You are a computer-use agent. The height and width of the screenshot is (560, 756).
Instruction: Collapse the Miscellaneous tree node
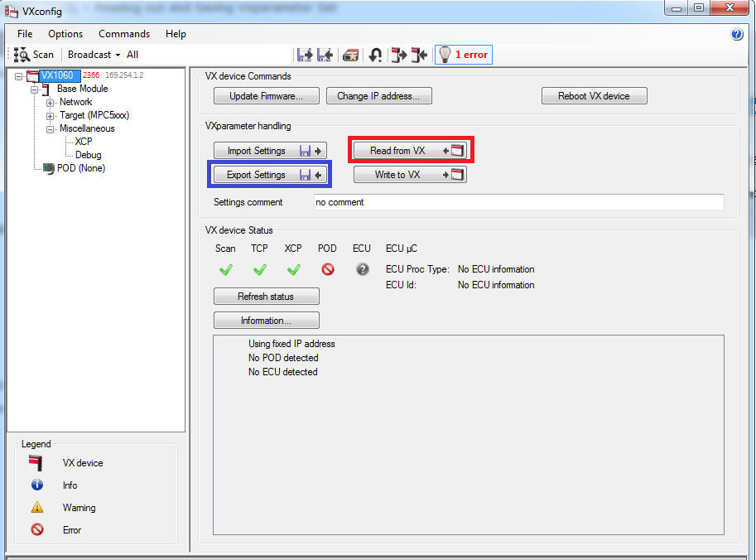(51, 129)
